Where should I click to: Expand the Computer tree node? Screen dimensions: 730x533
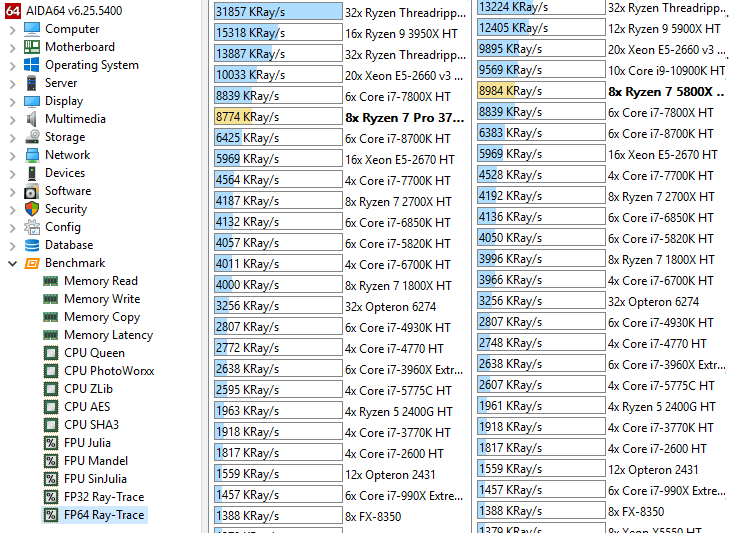(x=13, y=30)
